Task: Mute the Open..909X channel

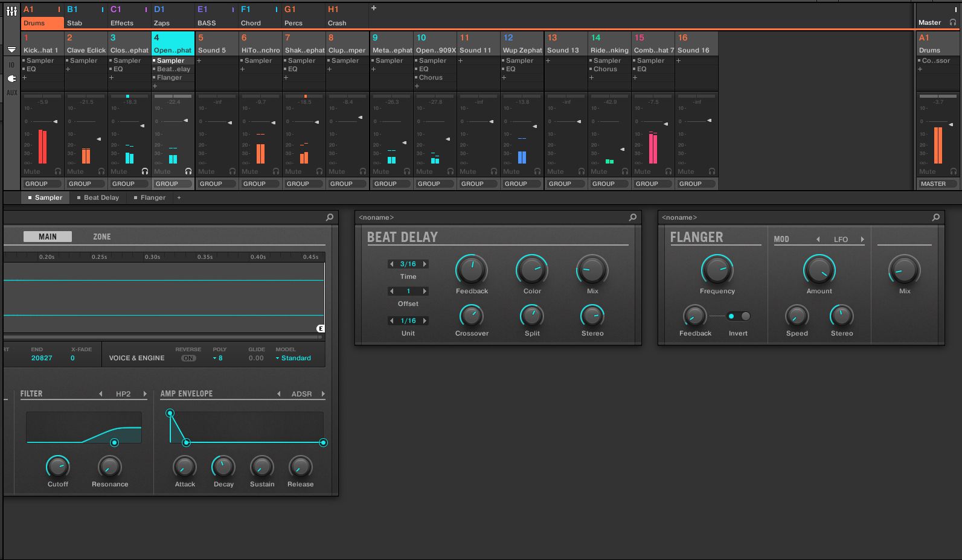Action: pyautogui.click(x=425, y=171)
